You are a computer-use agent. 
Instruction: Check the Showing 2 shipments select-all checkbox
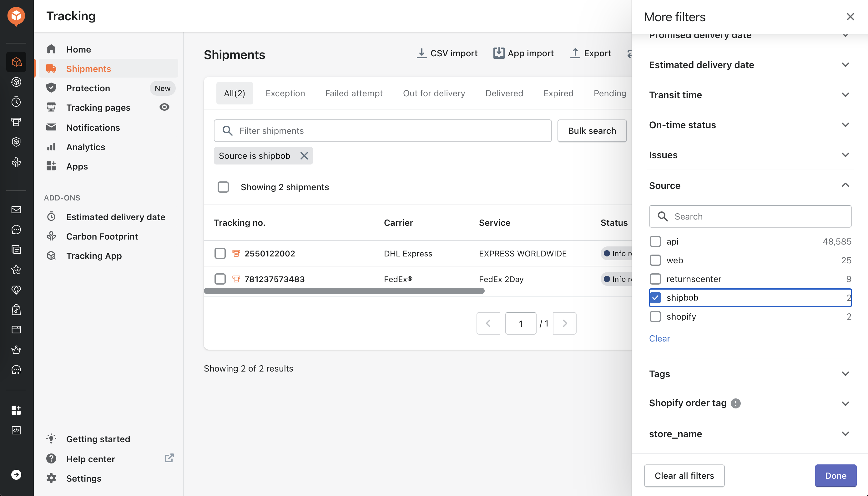224,187
